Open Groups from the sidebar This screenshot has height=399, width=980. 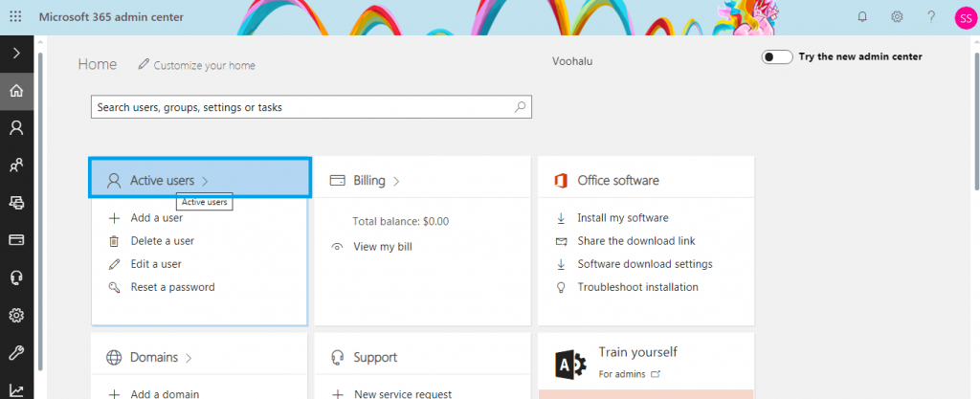click(x=17, y=166)
